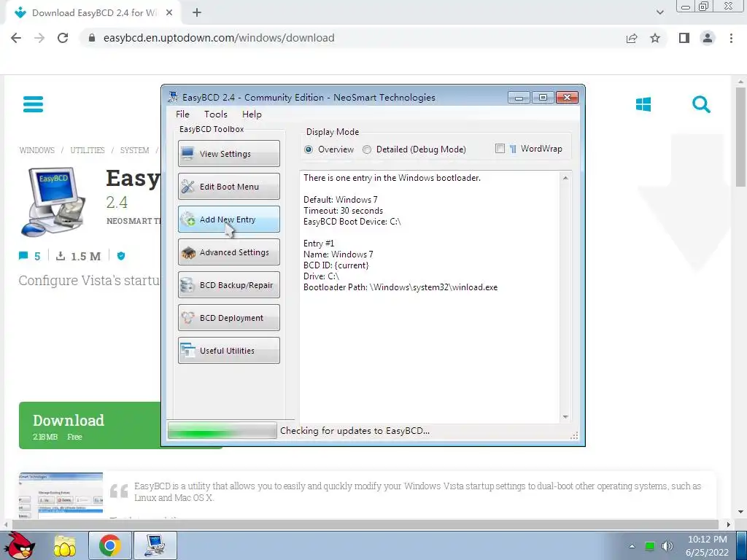Bookmark this page with the star
This screenshot has width=747, height=560.
(655, 38)
